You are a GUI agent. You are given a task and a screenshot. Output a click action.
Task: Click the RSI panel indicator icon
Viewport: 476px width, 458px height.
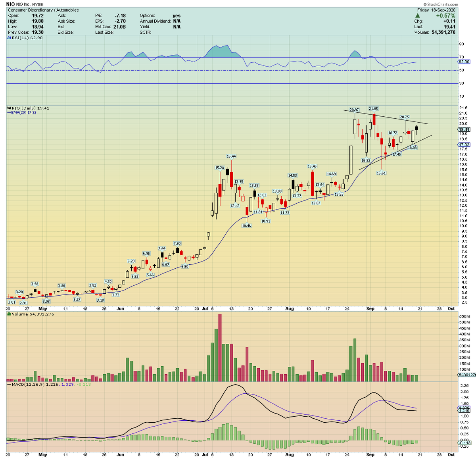click(x=10, y=38)
